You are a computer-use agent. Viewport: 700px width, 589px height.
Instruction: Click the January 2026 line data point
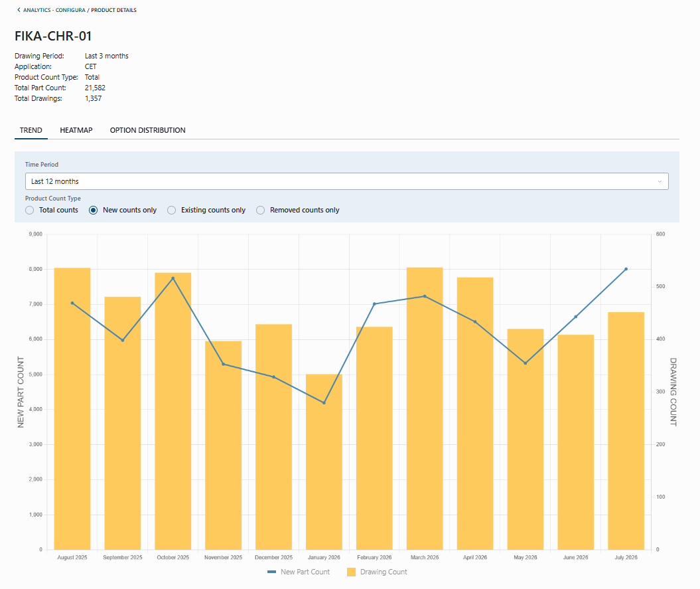[x=324, y=402]
